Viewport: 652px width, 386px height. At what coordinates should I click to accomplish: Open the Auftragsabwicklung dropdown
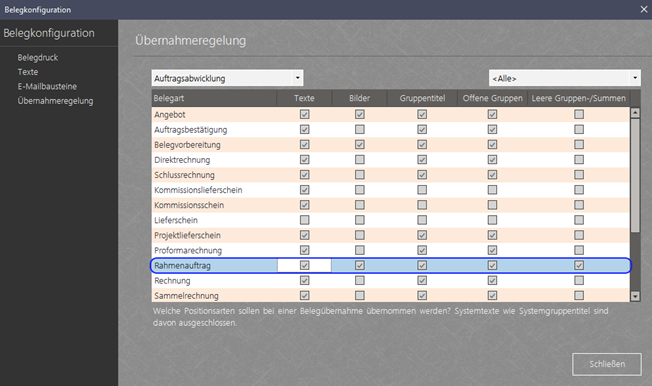tap(227, 78)
